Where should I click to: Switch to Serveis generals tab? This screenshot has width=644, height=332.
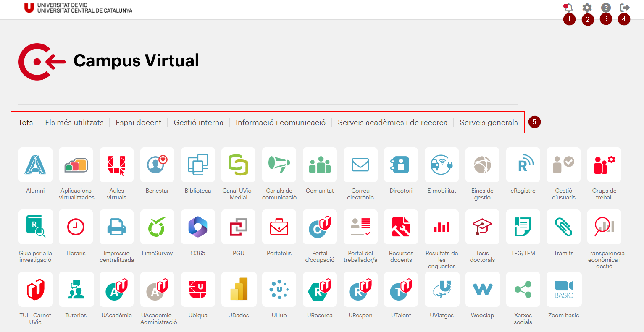pyautogui.click(x=489, y=123)
